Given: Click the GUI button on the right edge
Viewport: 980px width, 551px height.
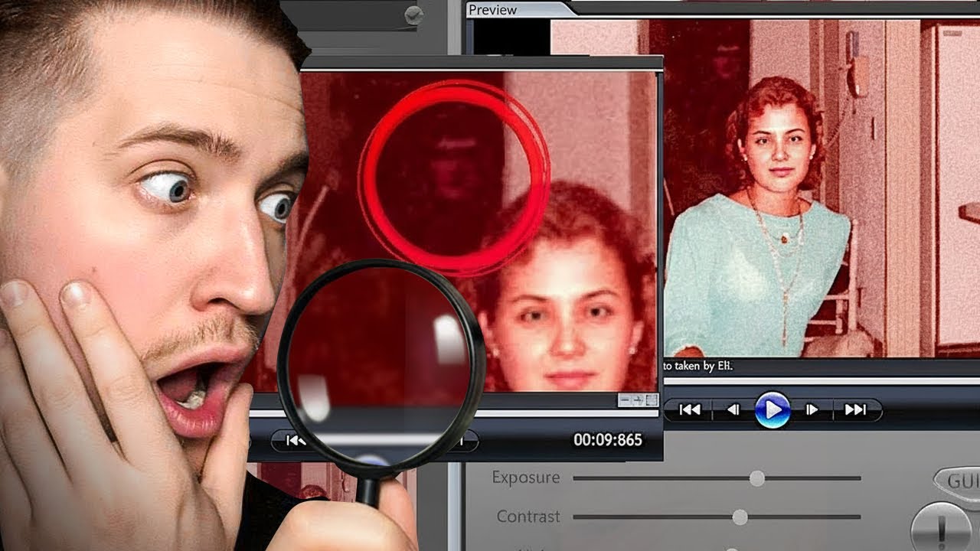Looking at the screenshot, I should (959, 482).
